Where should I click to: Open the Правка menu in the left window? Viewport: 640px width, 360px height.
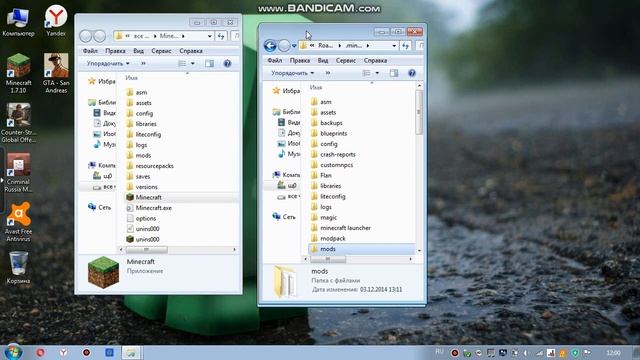click(115, 51)
